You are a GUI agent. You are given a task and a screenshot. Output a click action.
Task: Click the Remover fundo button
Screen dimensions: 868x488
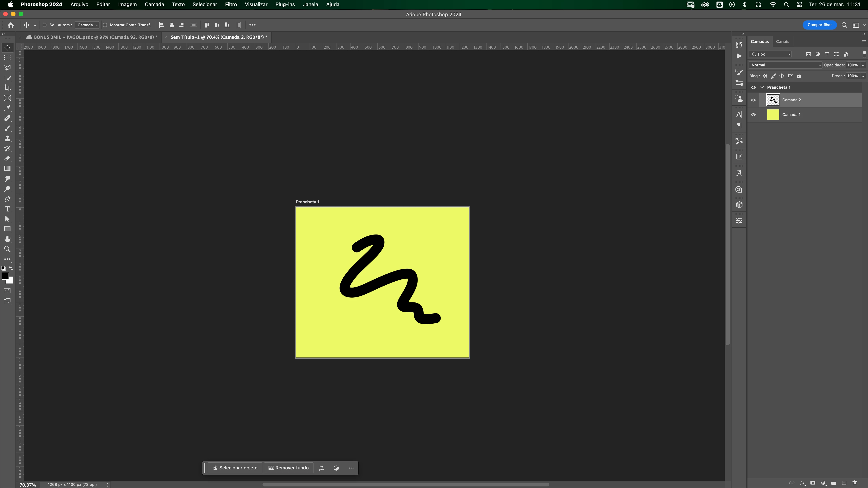pos(288,468)
